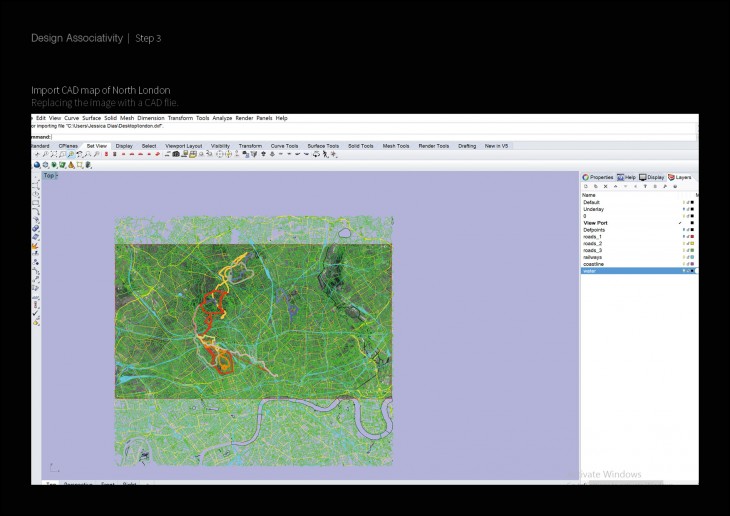Open the Top viewport title dropdown

[x=50, y=175]
